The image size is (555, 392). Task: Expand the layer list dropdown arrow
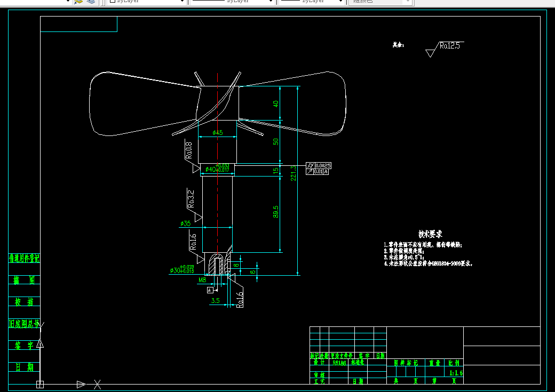[x=68, y=2]
